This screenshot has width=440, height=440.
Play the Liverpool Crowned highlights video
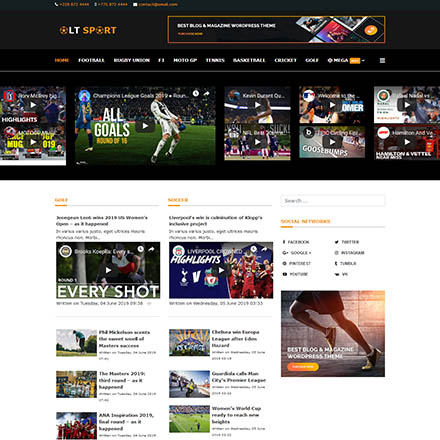pyautogui.click(x=221, y=270)
